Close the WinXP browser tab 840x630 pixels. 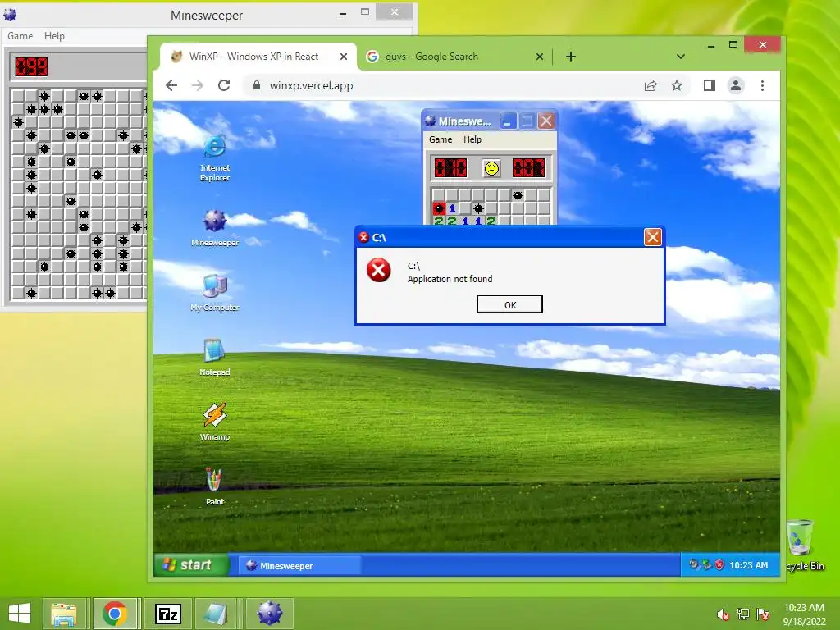point(344,57)
